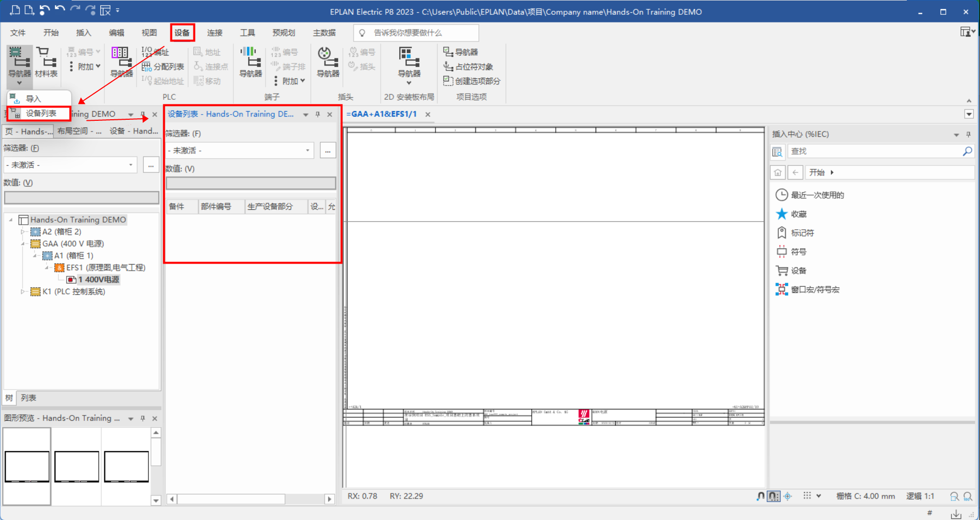Open the 端子 terminal 导航器 navigator
The image size is (980, 520).
(x=250, y=62)
